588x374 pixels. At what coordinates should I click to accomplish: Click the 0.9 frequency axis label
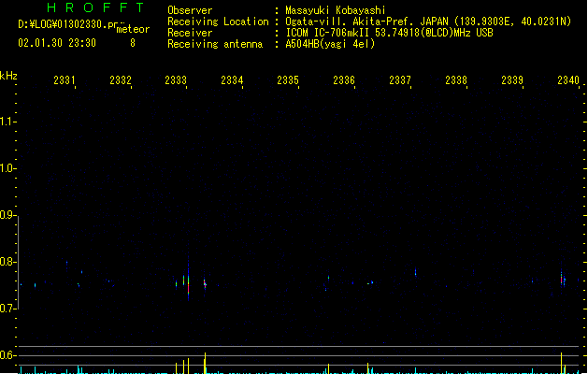point(7,215)
